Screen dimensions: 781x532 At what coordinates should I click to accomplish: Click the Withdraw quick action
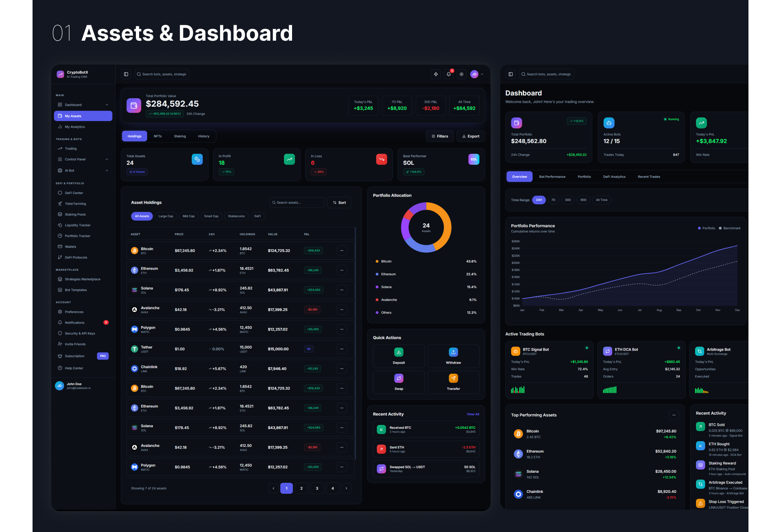point(454,356)
